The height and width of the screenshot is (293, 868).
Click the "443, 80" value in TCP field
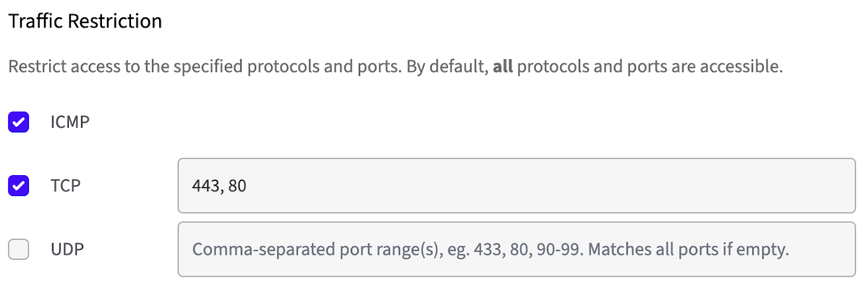pyautogui.click(x=219, y=186)
